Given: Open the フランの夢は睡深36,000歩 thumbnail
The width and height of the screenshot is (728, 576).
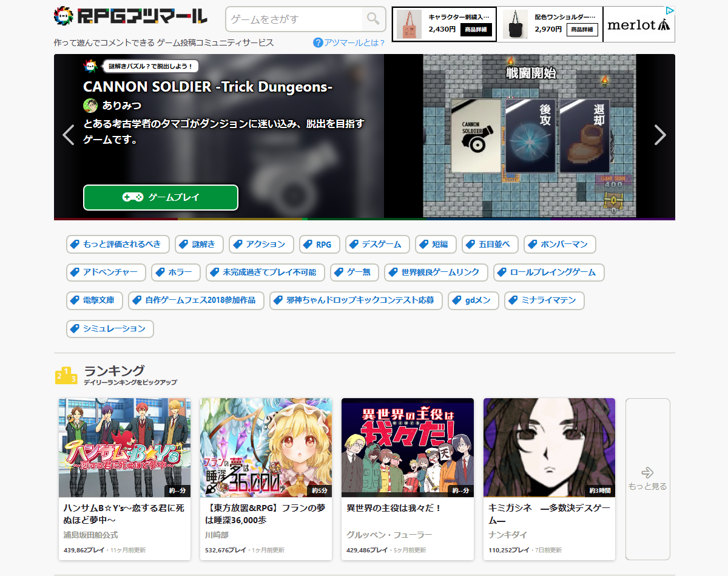Looking at the screenshot, I should [266, 448].
